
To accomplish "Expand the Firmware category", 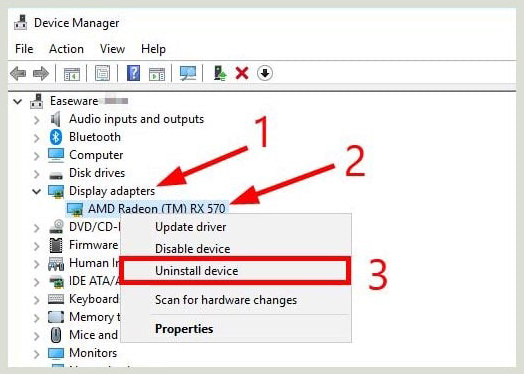I will [x=37, y=246].
